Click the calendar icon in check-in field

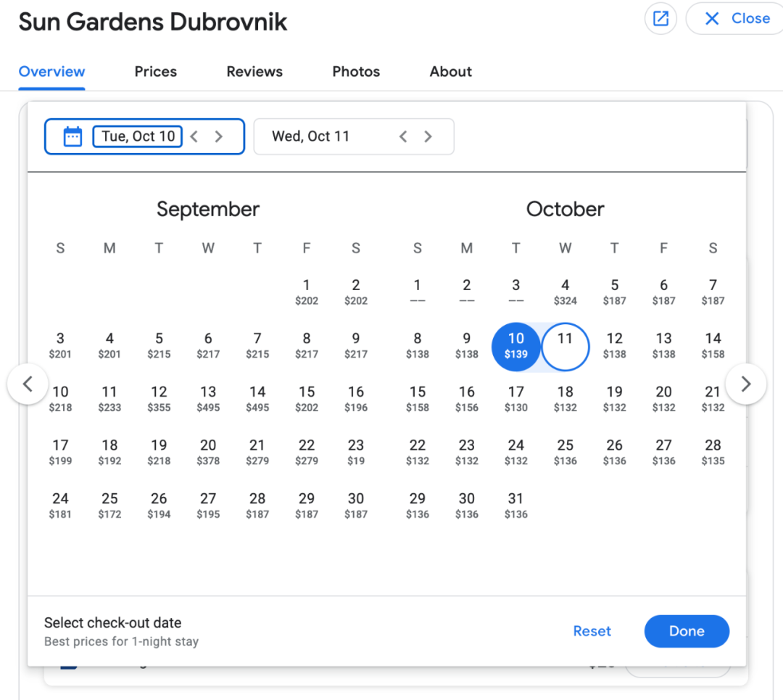pos(72,136)
